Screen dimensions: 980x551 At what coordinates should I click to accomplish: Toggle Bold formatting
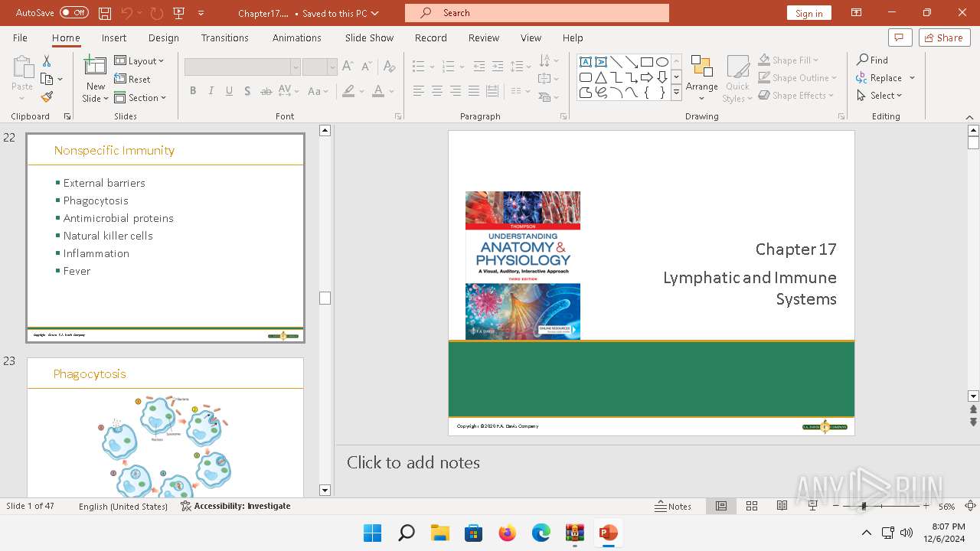point(193,91)
